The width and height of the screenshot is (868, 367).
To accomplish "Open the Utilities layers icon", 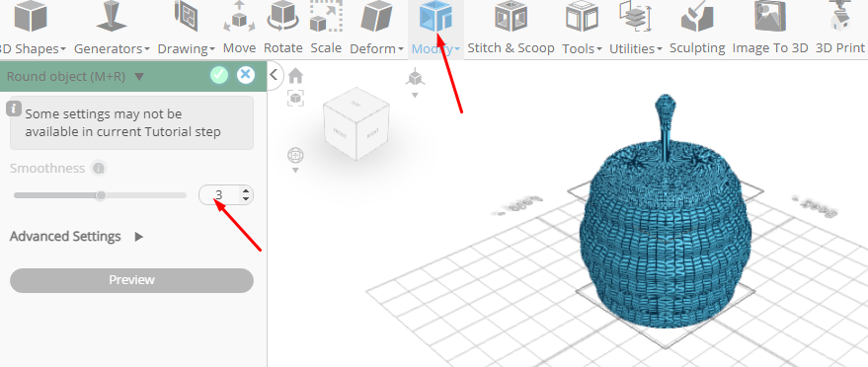I will click(x=636, y=17).
